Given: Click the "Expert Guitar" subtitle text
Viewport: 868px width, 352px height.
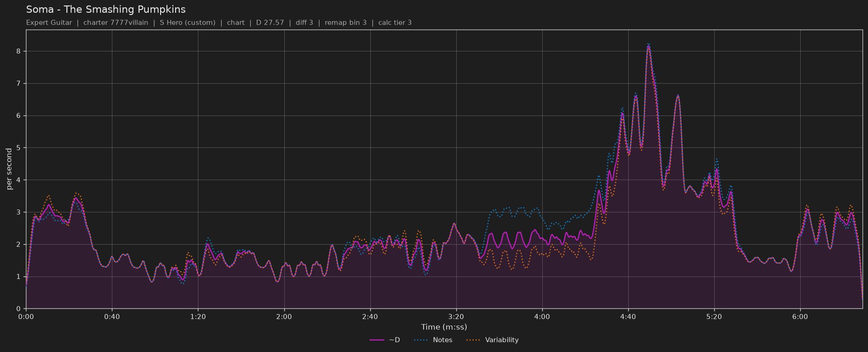Looking at the screenshot, I should [49, 22].
